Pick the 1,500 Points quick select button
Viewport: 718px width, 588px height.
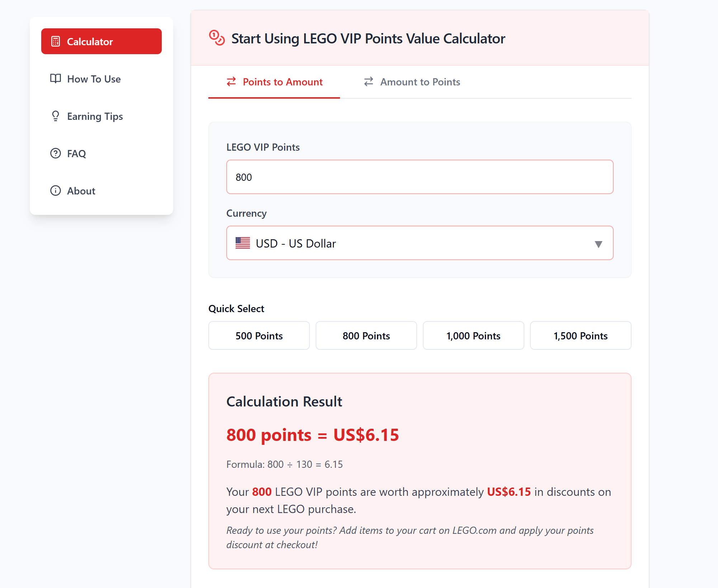(x=581, y=335)
